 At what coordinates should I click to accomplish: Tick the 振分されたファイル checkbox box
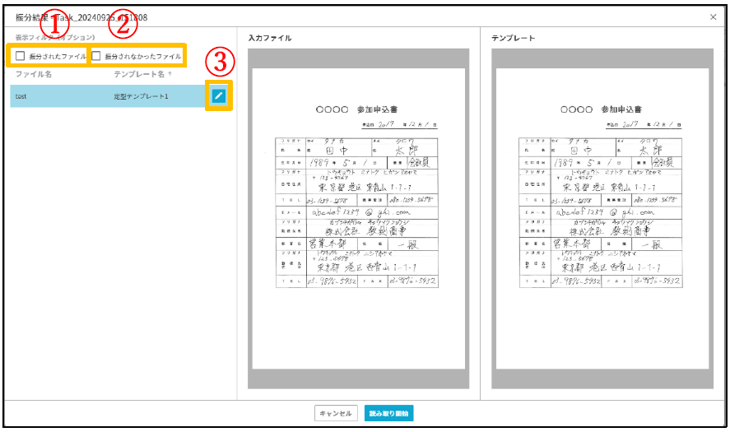point(20,57)
